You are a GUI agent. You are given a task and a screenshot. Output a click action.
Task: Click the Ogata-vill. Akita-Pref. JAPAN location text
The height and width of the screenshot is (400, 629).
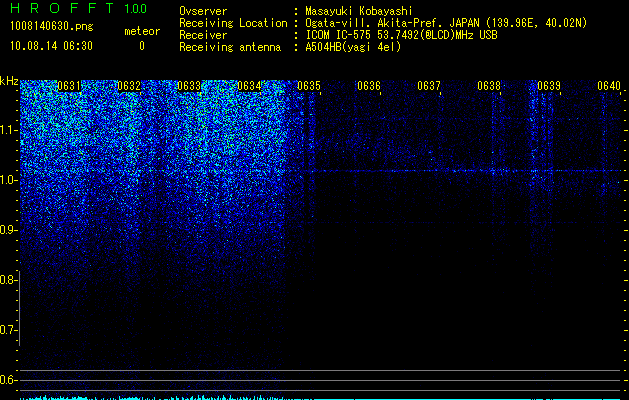pos(446,23)
